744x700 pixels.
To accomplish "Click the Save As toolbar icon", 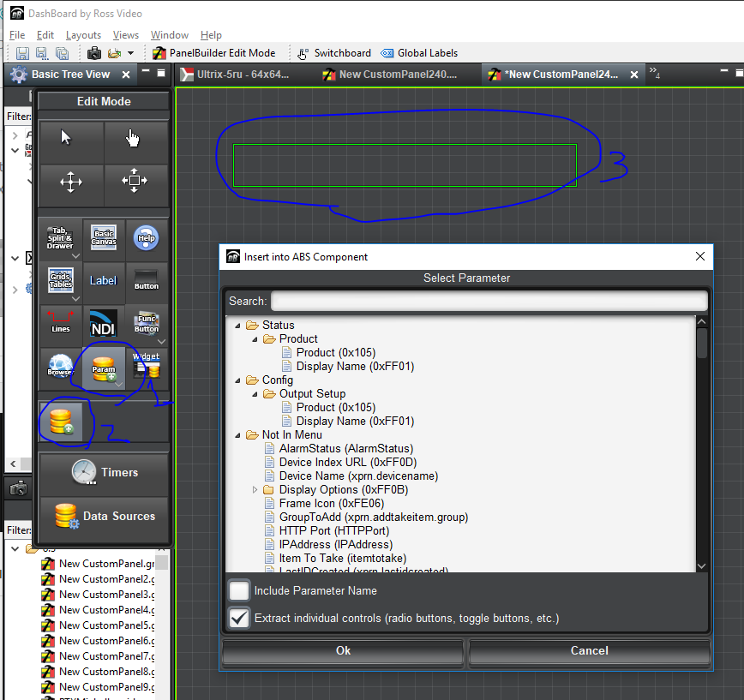I will (x=42, y=53).
